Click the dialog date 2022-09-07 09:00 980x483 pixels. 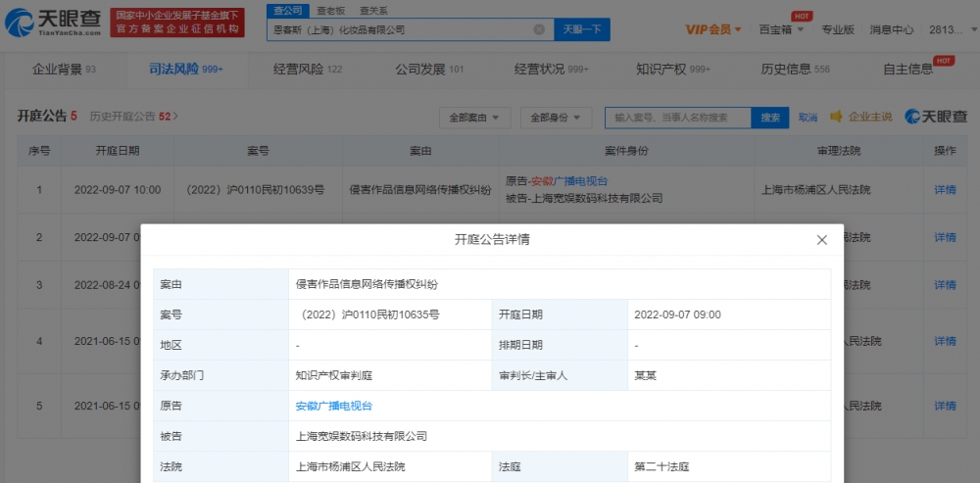[x=677, y=314]
